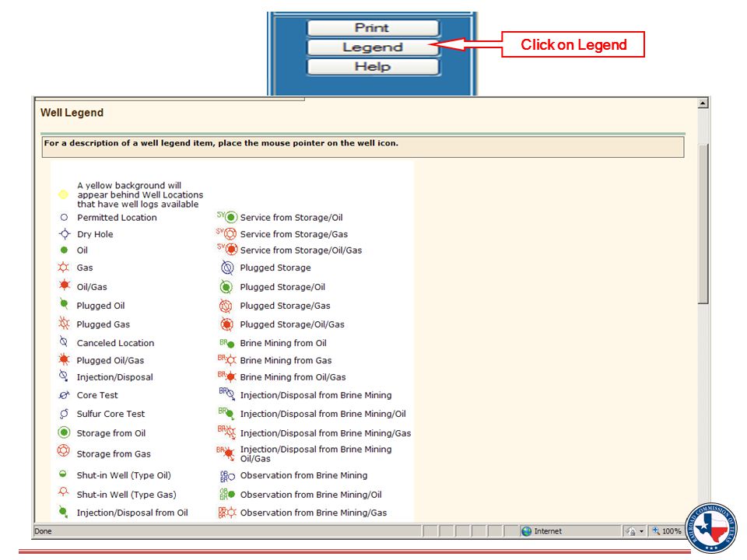Click the Service from Storage/Oil/Gas icon

(227, 249)
